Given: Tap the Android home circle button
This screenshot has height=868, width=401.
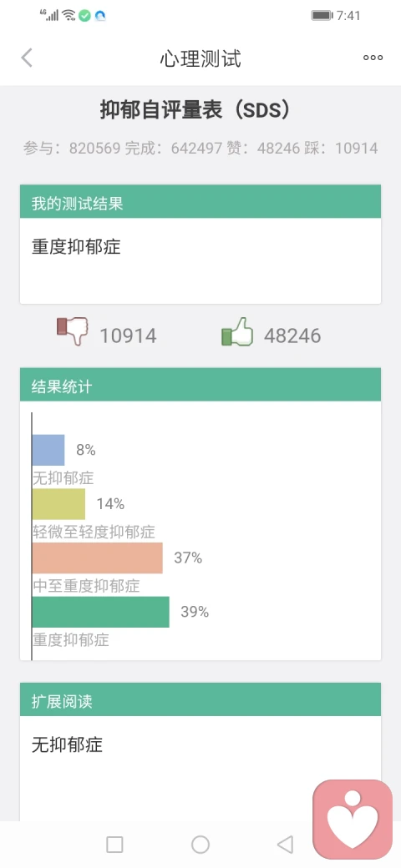Looking at the screenshot, I should pos(200,845).
